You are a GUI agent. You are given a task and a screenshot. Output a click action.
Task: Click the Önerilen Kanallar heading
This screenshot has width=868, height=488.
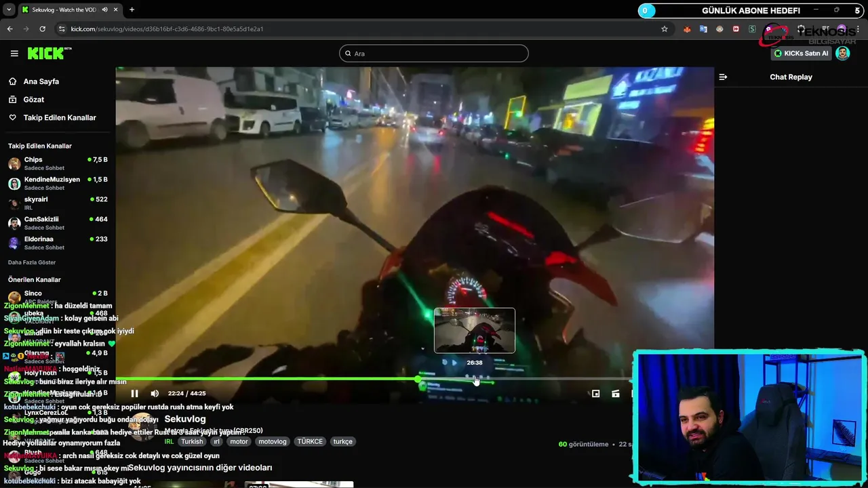(35, 279)
